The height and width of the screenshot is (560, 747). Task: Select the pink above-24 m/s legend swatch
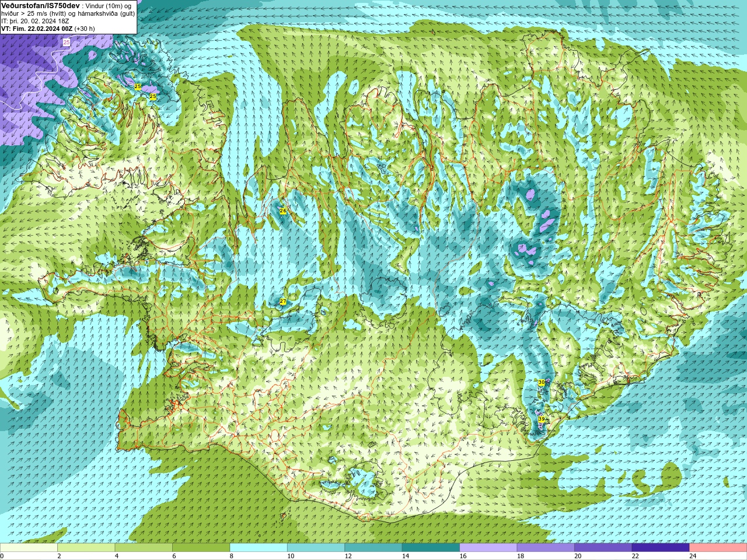point(718,548)
